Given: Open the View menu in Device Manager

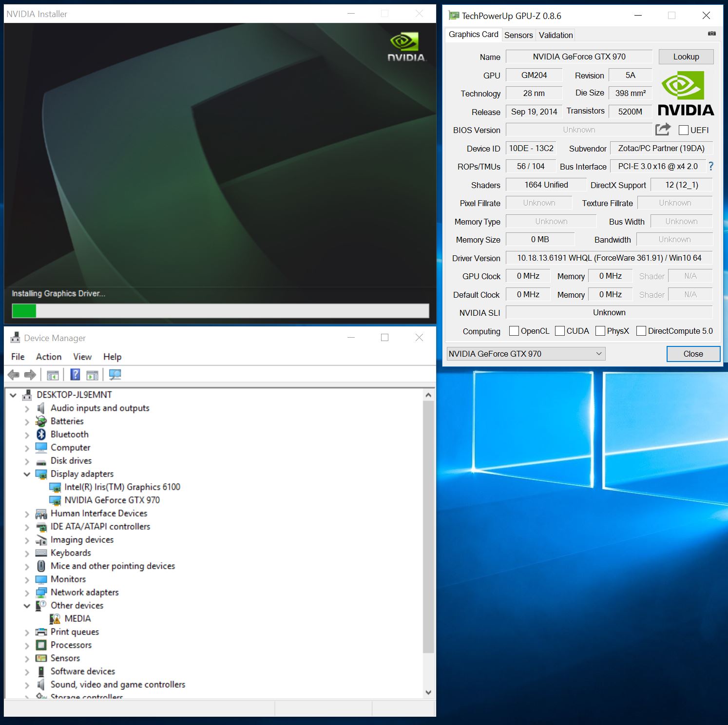Looking at the screenshot, I should click(82, 357).
